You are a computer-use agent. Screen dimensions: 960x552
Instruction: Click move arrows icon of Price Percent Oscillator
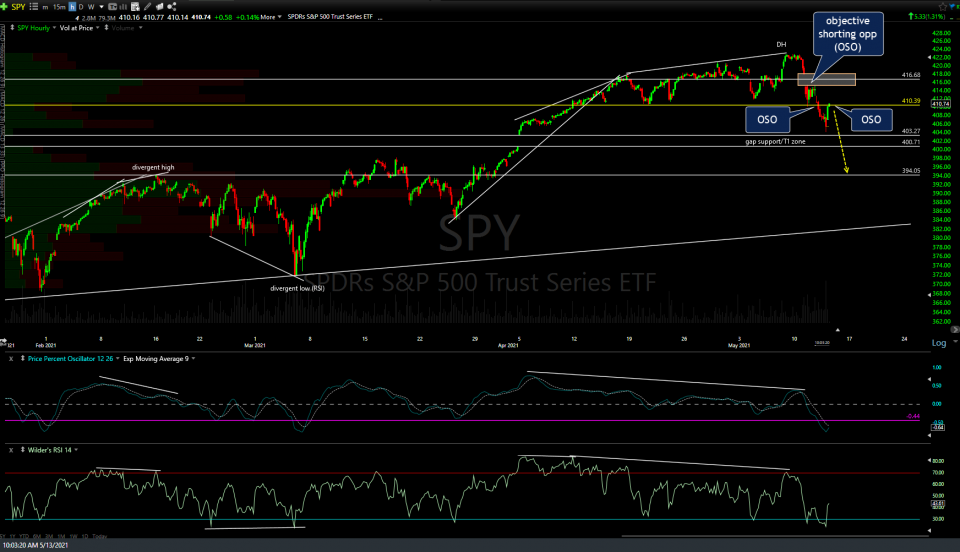point(23,359)
